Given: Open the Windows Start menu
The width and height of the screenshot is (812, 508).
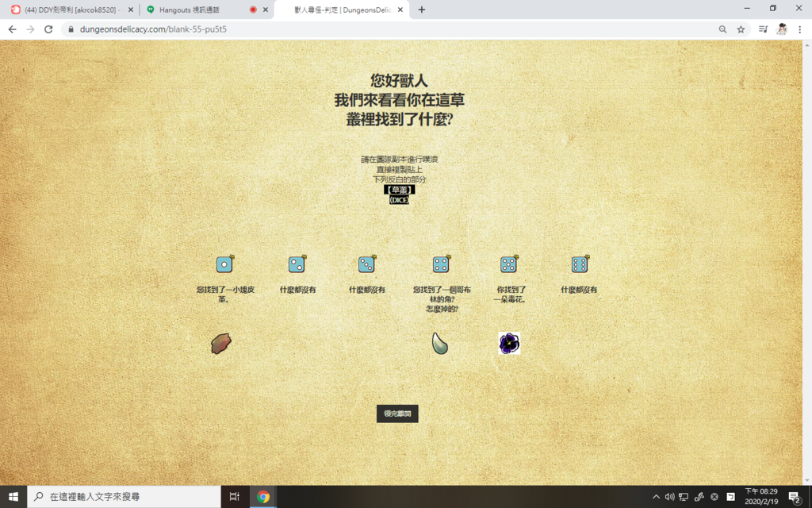Looking at the screenshot, I should 13,497.
